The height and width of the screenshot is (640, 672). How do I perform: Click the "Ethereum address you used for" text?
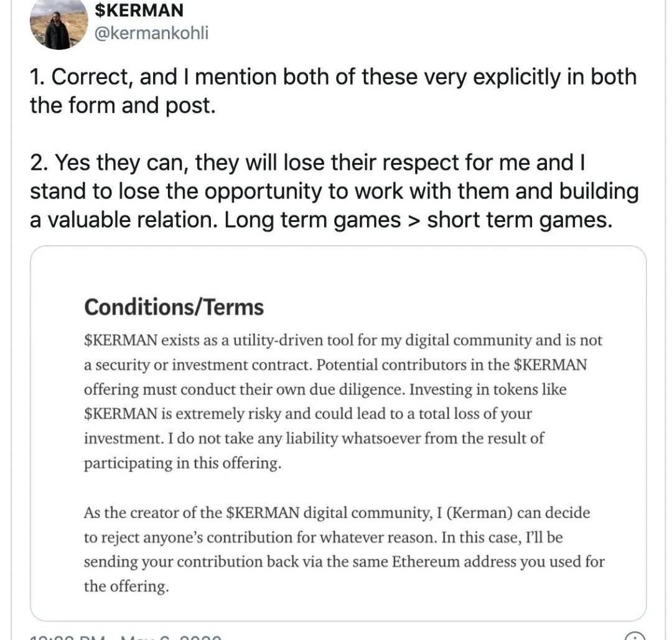click(x=498, y=562)
